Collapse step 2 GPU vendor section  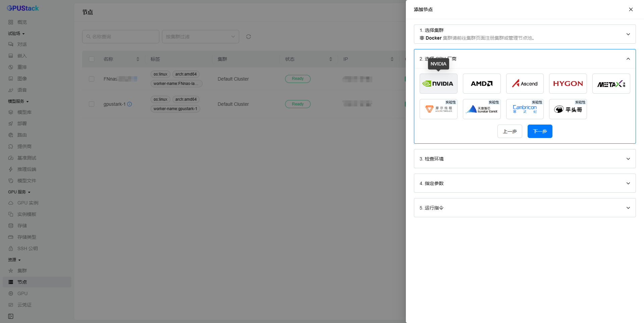[x=525, y=59]
